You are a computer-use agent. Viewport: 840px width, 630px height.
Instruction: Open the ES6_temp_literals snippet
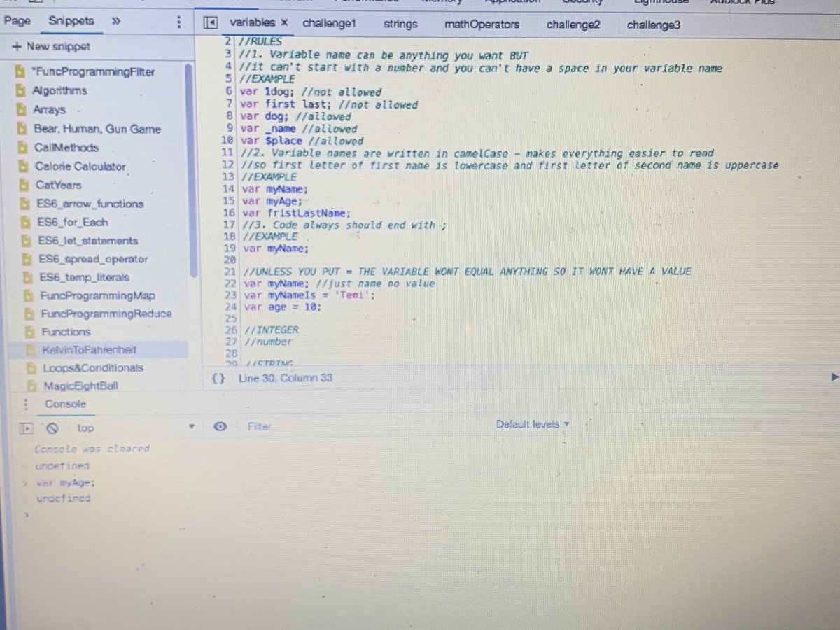point(84,277)
